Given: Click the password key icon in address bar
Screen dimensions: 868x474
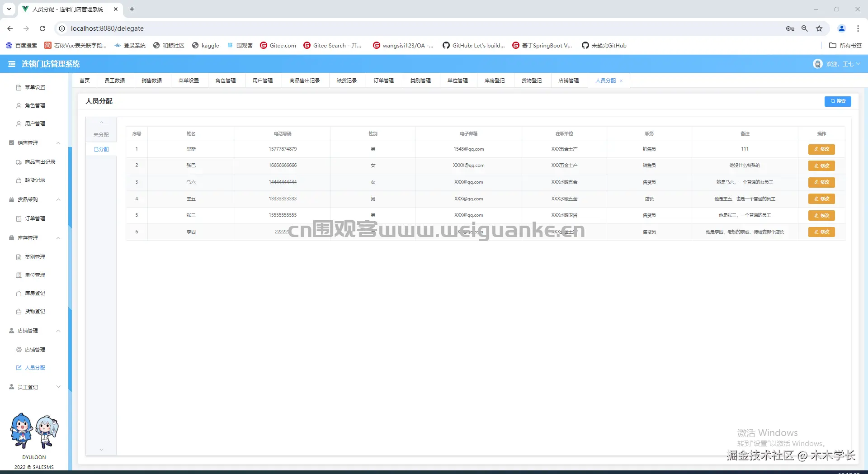Looking at the screenshot, I should (x=790, y=28).
